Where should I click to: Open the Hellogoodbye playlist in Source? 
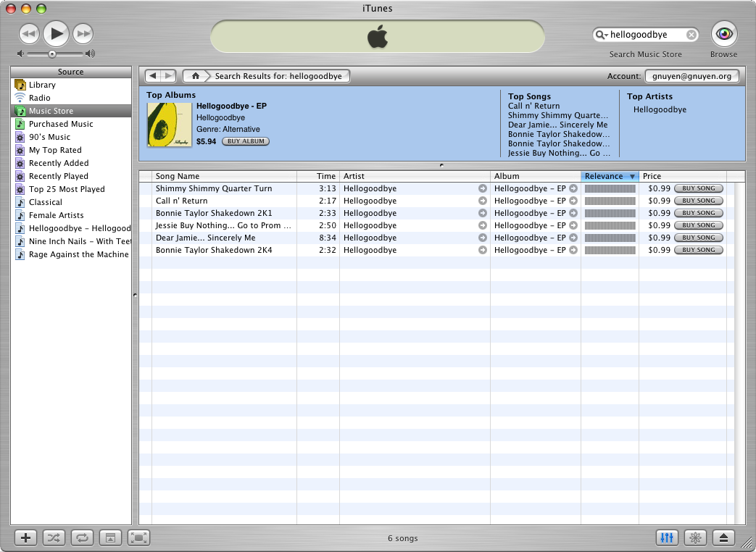[x=71, y=228]
